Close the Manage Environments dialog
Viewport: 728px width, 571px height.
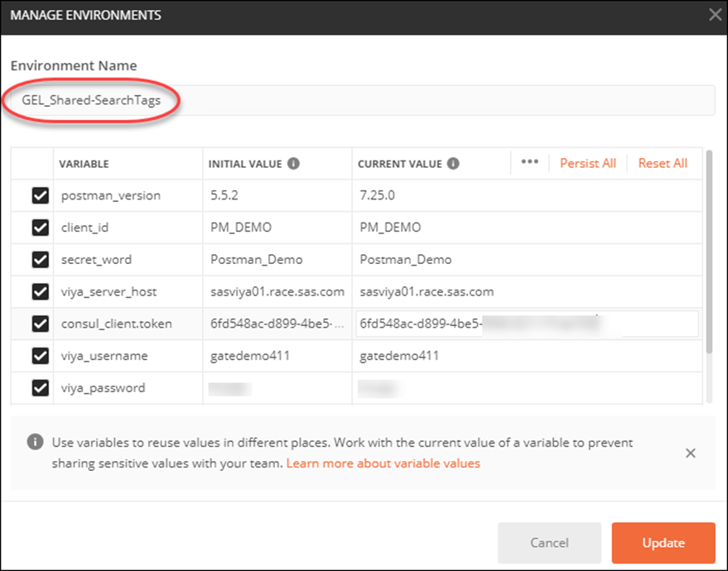716,14
